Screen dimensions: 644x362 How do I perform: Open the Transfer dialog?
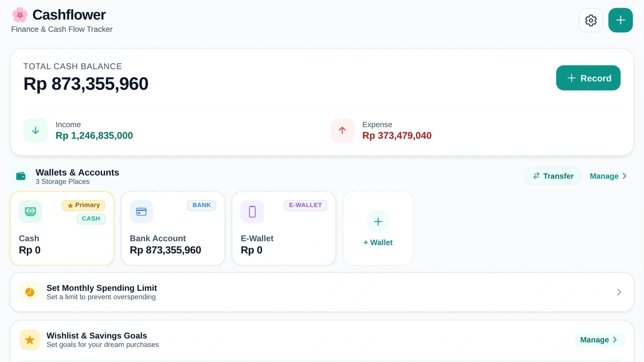coord(553,176)
